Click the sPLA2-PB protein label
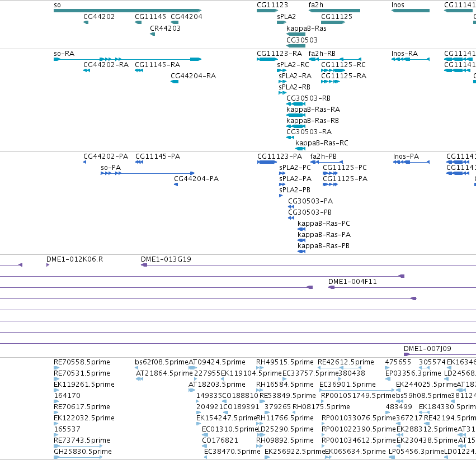Screen dimensions: 476x460 click(x=294, y=190)
